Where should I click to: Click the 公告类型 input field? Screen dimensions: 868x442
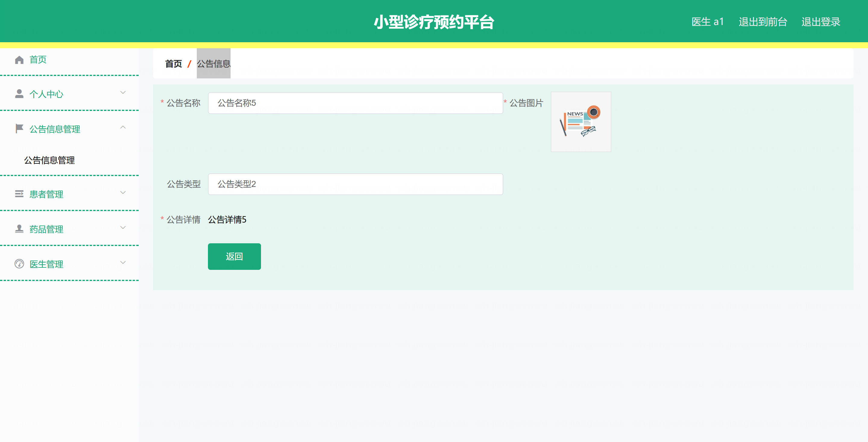pos(355,184)
